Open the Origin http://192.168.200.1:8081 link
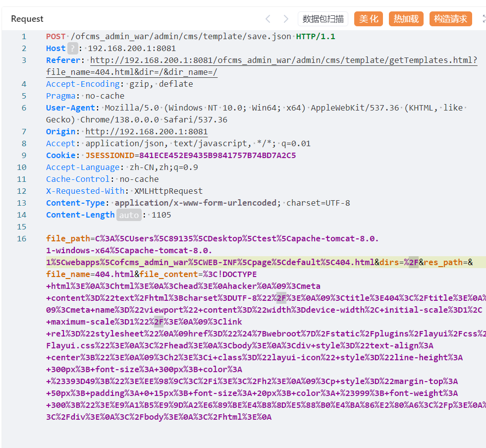The width and height of the screenshot is (486, 448). point(147,132)
